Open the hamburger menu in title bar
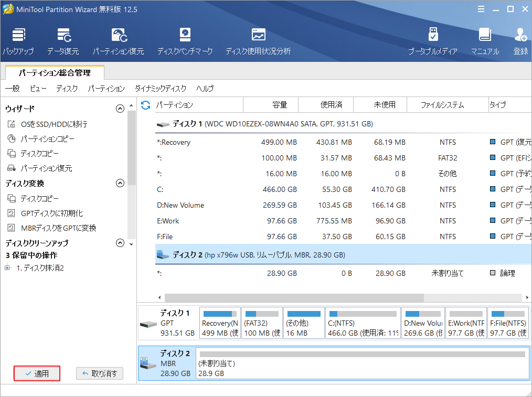This screenshot has width=532, height=397. tap(481, 9)
